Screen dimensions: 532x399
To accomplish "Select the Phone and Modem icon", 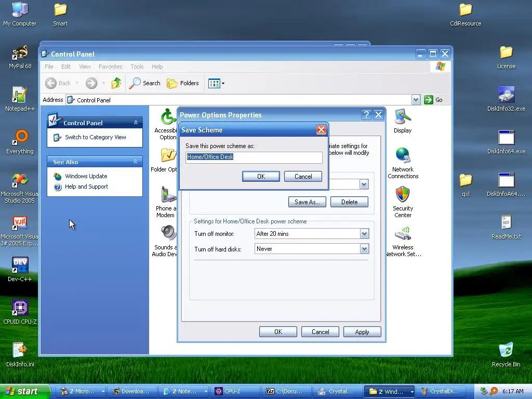I will pos(166,202).
